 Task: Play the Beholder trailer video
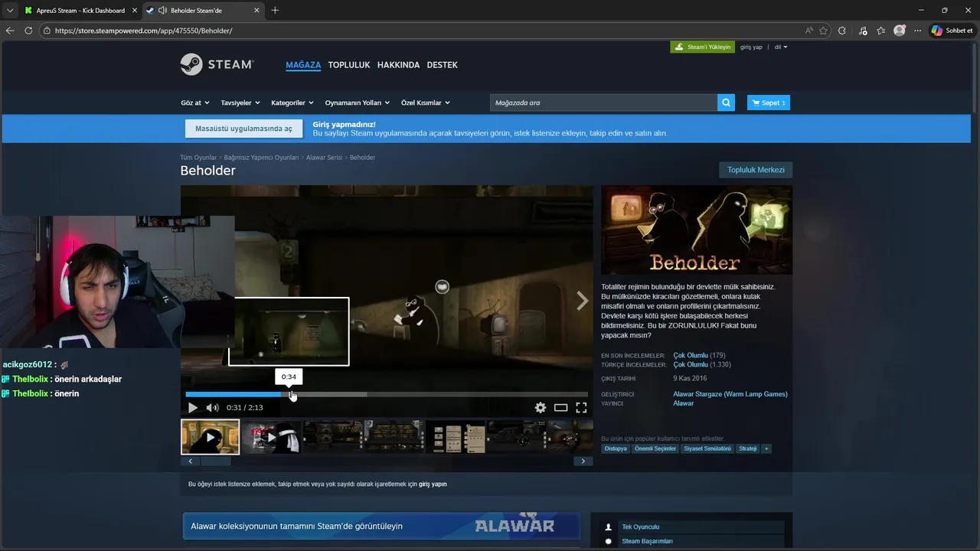(193, 408)
